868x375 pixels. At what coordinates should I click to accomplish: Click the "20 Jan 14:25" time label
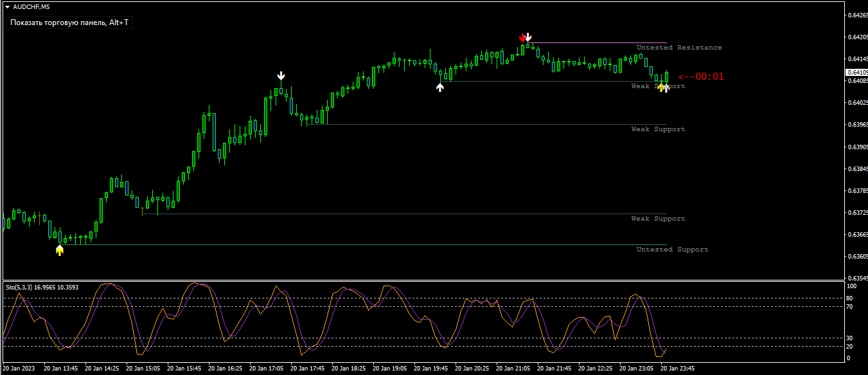coord(102,369)
